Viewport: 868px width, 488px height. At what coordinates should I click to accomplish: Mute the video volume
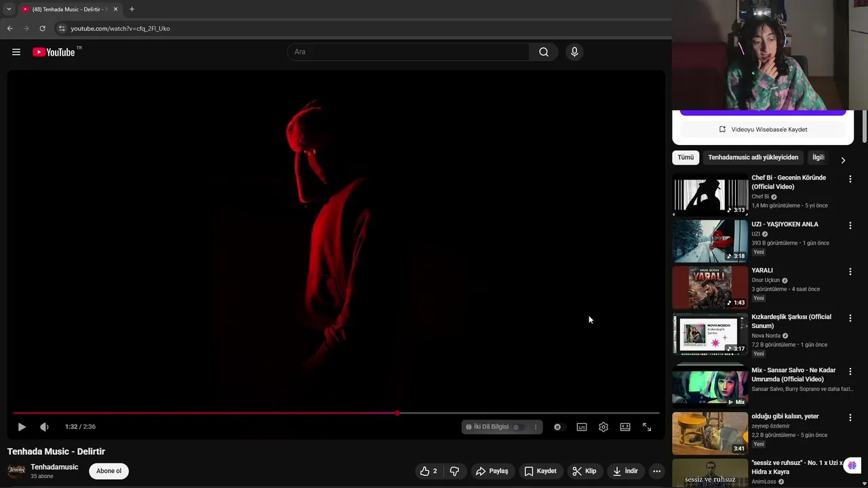point(44,427)
